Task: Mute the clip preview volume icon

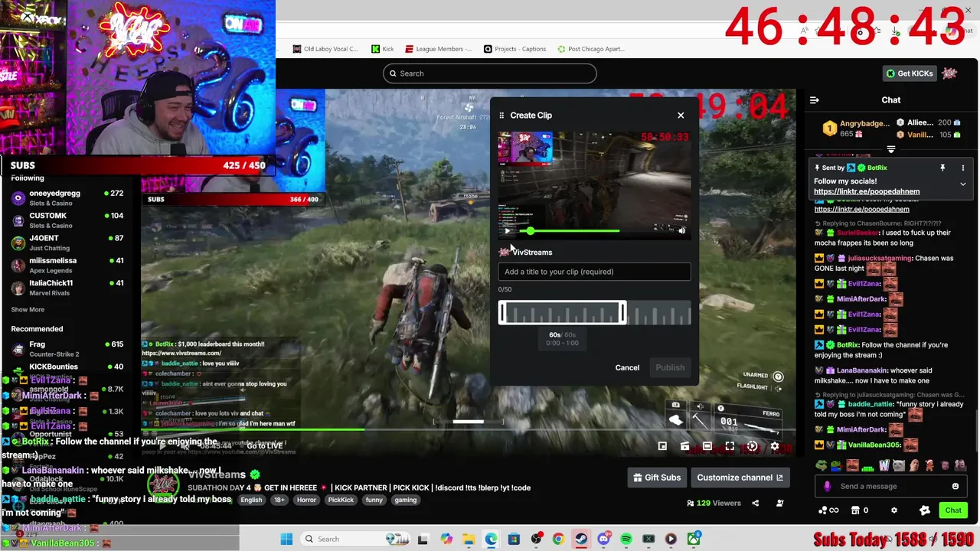Action: [681, 230]
